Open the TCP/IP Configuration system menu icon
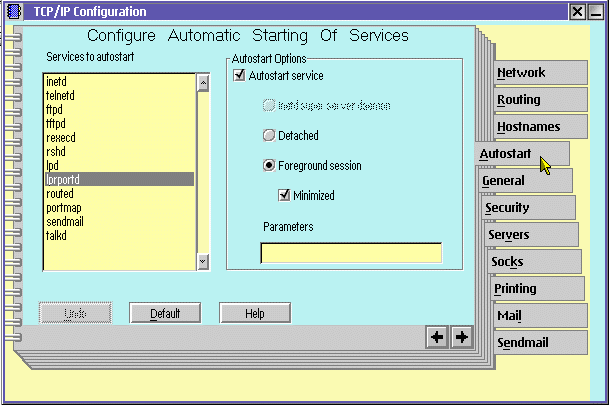Screen dimensions: 609x405 coord(11,11)
